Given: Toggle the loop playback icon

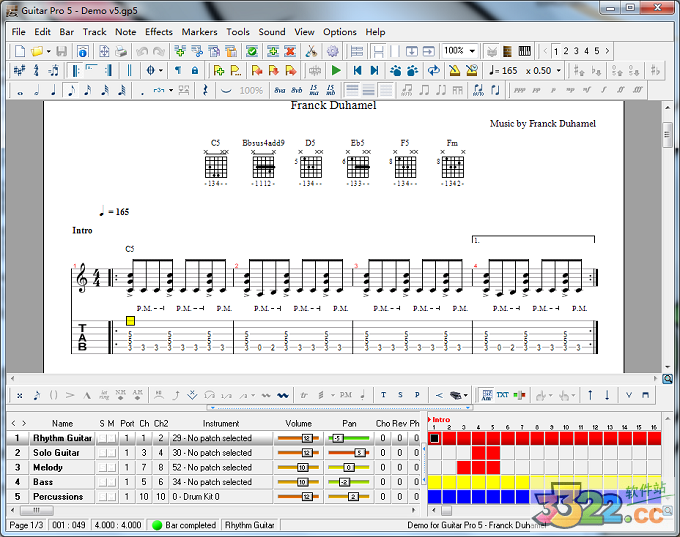Looking at the screenshot, I should click(434, 70).
